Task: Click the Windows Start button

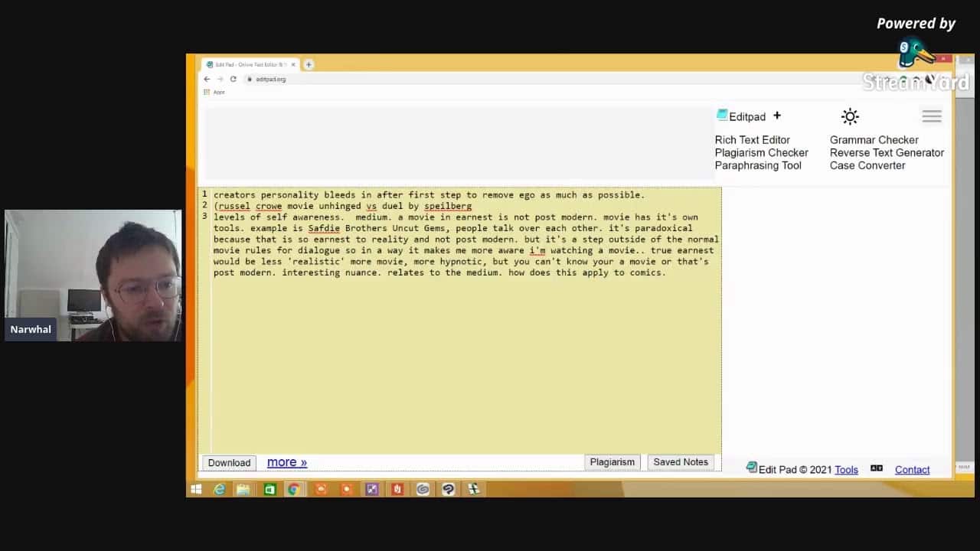Action: click(196, 489)
